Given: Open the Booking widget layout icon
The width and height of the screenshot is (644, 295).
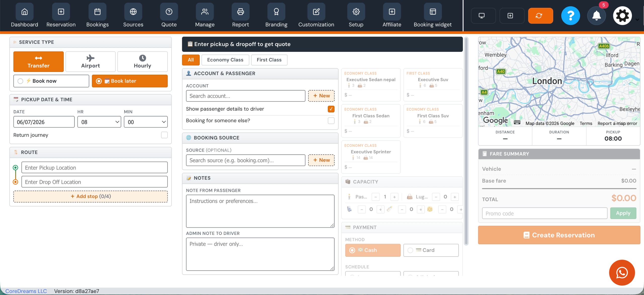Looking at the screenshot, I should [x=433, y=12].
